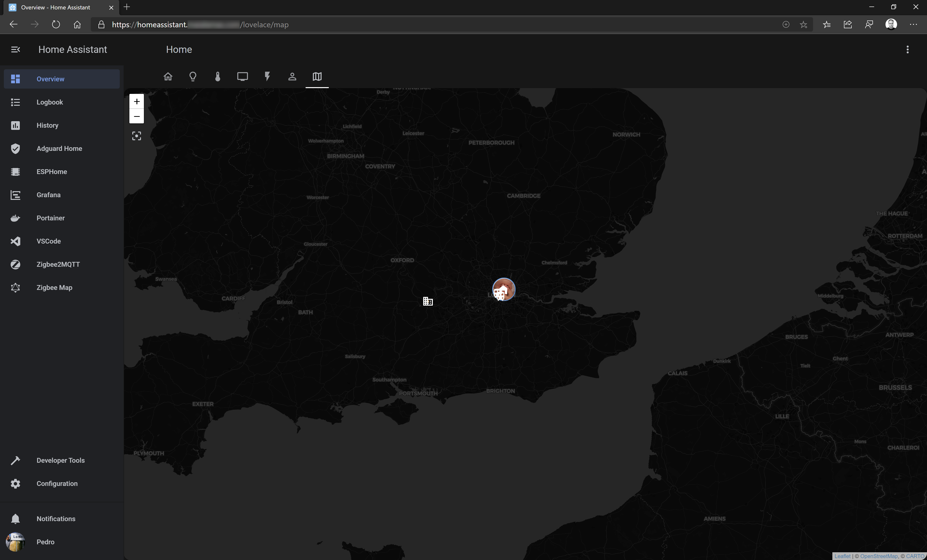Open Notifications panel
The width and height of the screenshot is (927, 560).
56,519
